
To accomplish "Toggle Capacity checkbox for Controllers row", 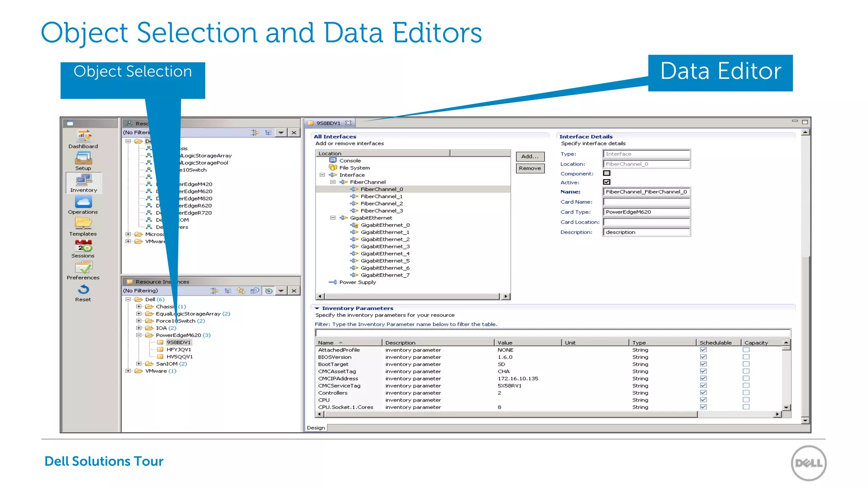I will click(746, 393).
